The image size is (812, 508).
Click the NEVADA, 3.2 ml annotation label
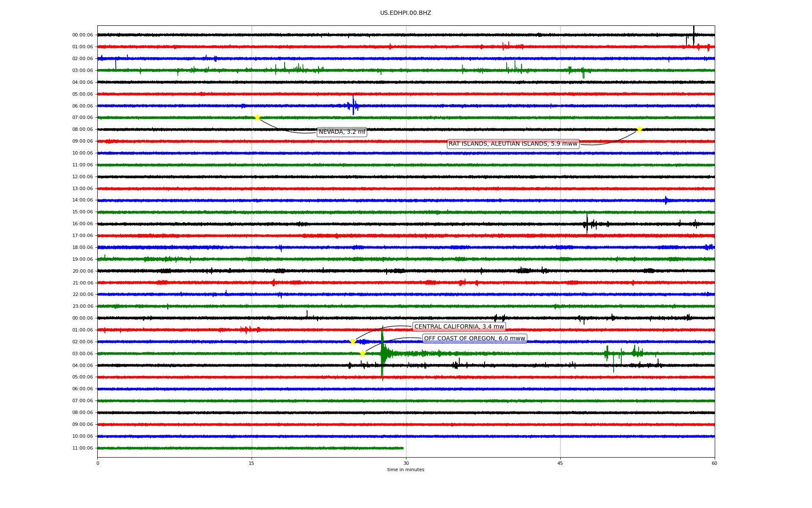(x=342, y=132)
